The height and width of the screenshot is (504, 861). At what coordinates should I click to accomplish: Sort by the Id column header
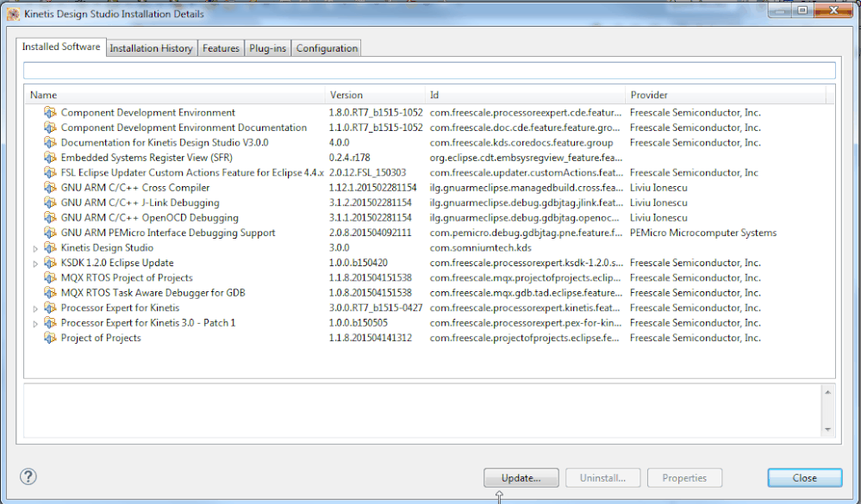[526, 95]
